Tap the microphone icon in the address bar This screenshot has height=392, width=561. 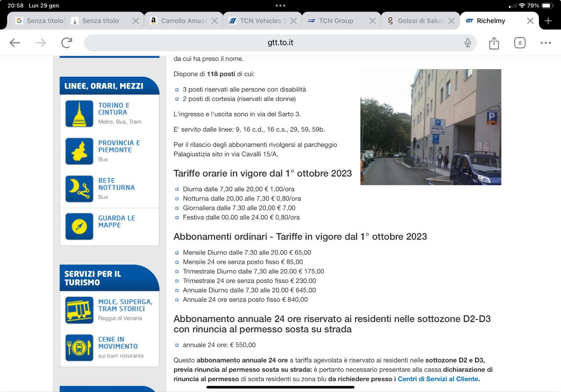pyautogui.click(x=467, y=43)
